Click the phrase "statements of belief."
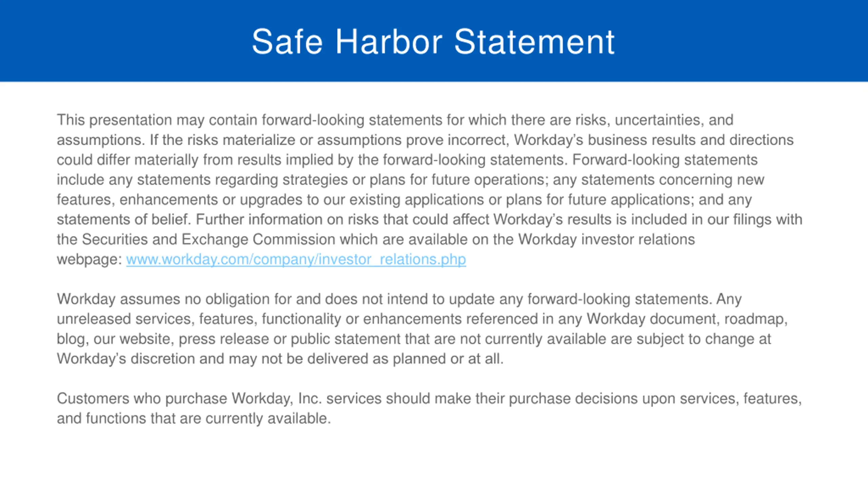 pos(124,220)
